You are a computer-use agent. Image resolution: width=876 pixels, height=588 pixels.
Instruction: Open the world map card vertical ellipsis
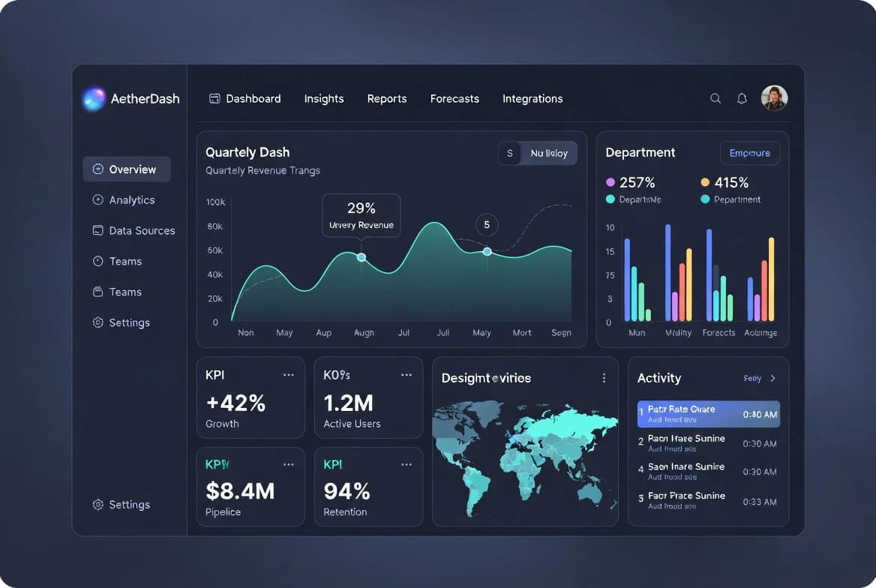click(604, 378)
